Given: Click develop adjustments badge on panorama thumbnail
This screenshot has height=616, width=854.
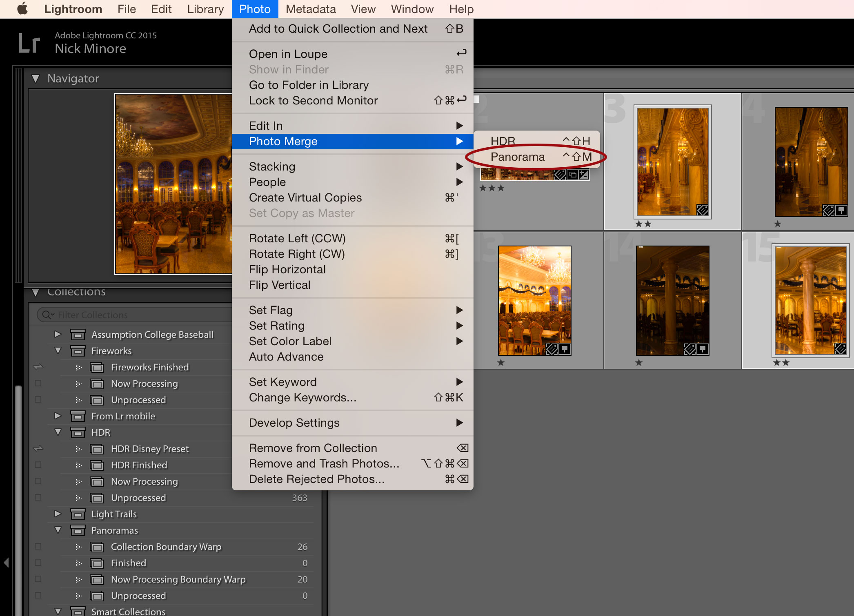Looking at the screenshot, I should (584, 175).
